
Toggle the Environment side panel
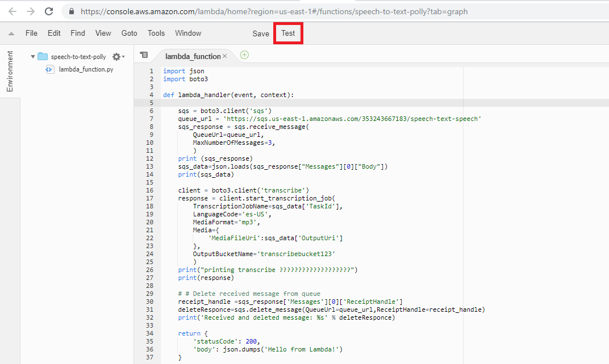tap(10, 71)
